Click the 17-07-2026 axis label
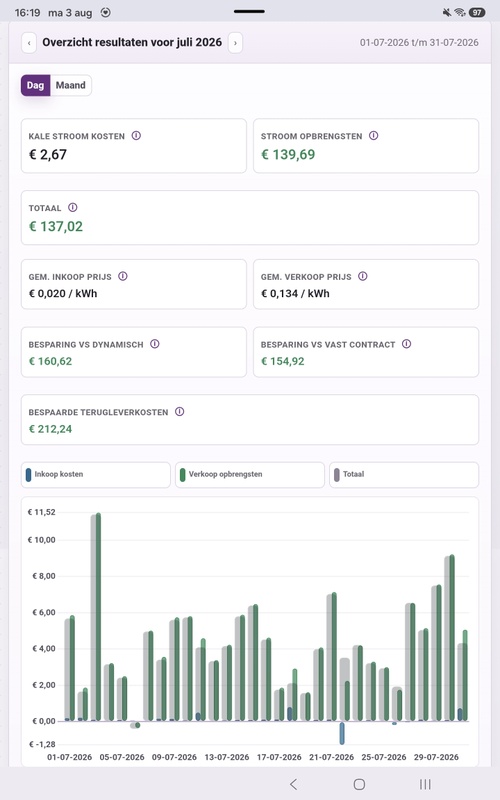The image size is (500, 800). (279, 757)
